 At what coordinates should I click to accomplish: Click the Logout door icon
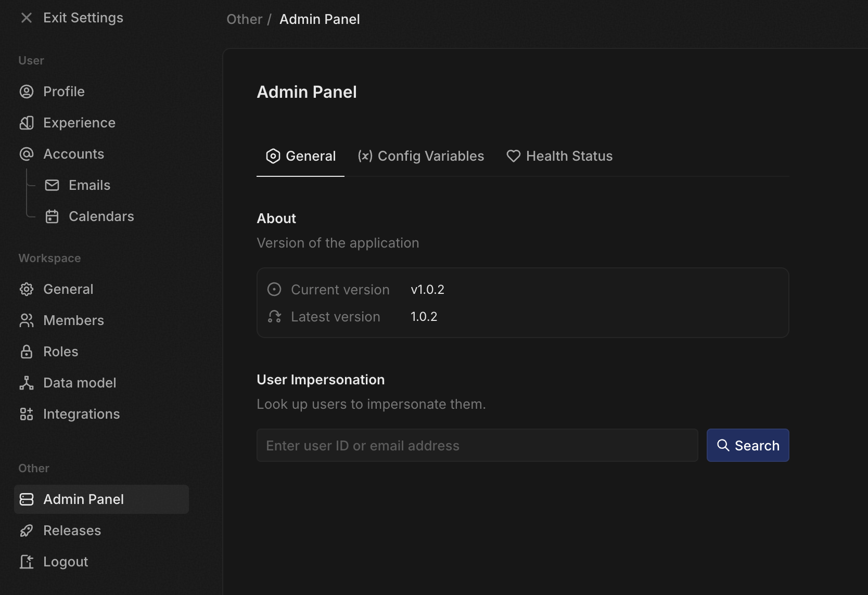(x=27, y=562)
